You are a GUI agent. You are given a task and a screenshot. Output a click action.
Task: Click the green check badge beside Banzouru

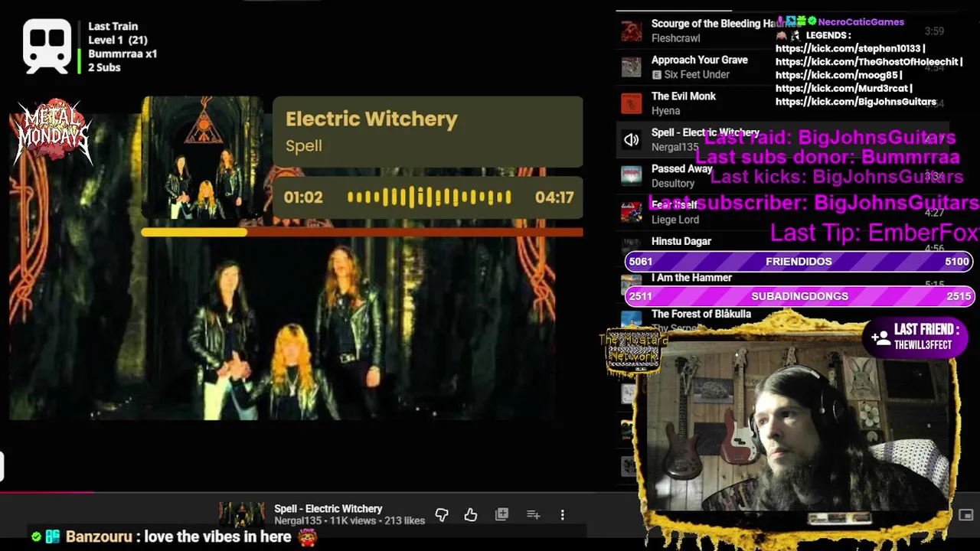click(x=36, y=536)
